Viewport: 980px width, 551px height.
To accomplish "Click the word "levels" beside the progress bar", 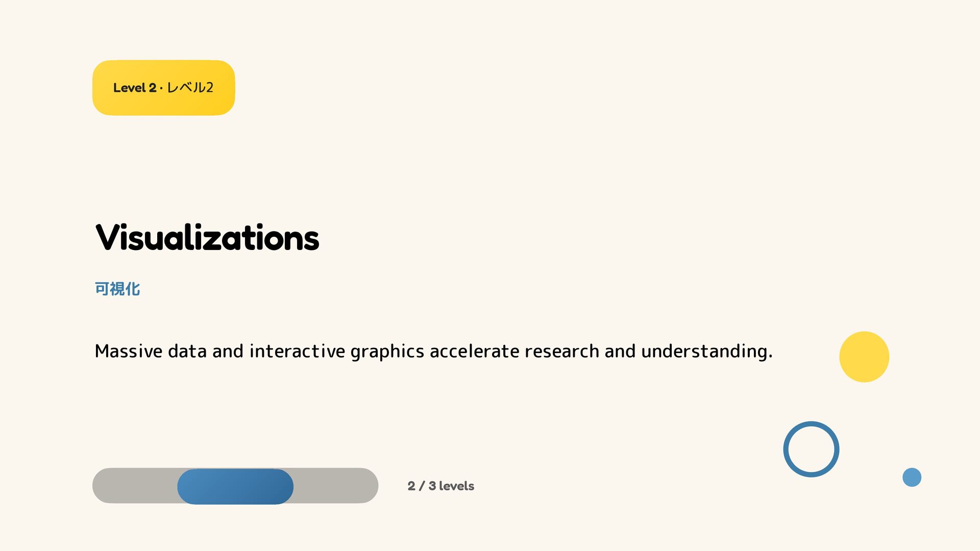I will pyautogui.click(x=456, y=486).
